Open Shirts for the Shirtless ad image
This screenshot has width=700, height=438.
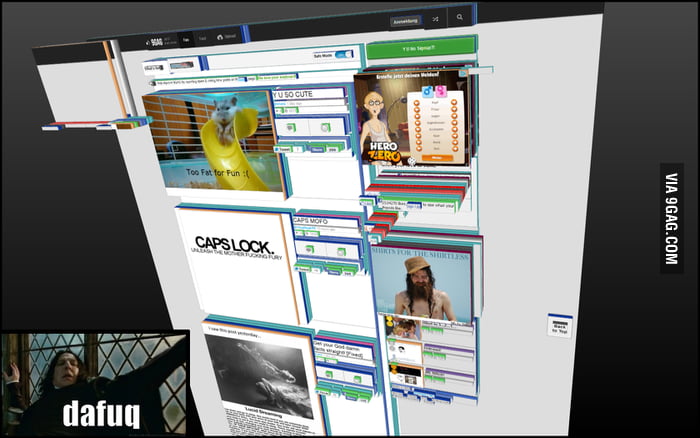coord(421,283)
